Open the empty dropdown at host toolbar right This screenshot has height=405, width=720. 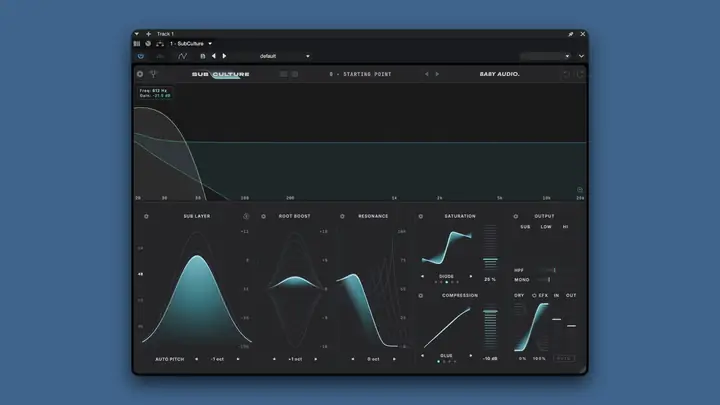point(545,56)
